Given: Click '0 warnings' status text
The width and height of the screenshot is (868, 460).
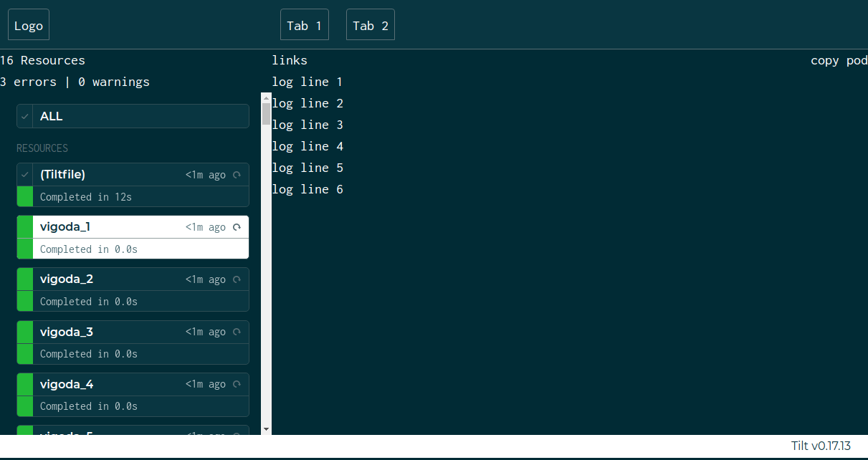Looking at the screenshot, I should coord(114,82).
